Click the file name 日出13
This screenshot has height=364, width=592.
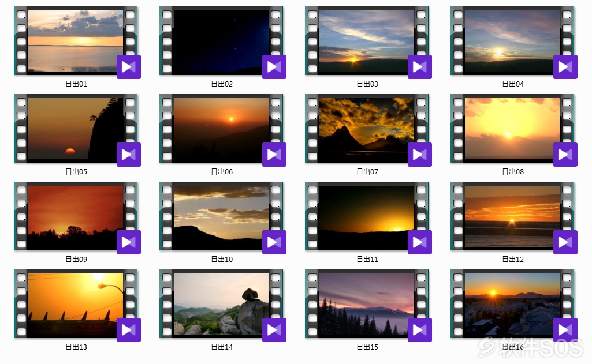coord(76,347)
